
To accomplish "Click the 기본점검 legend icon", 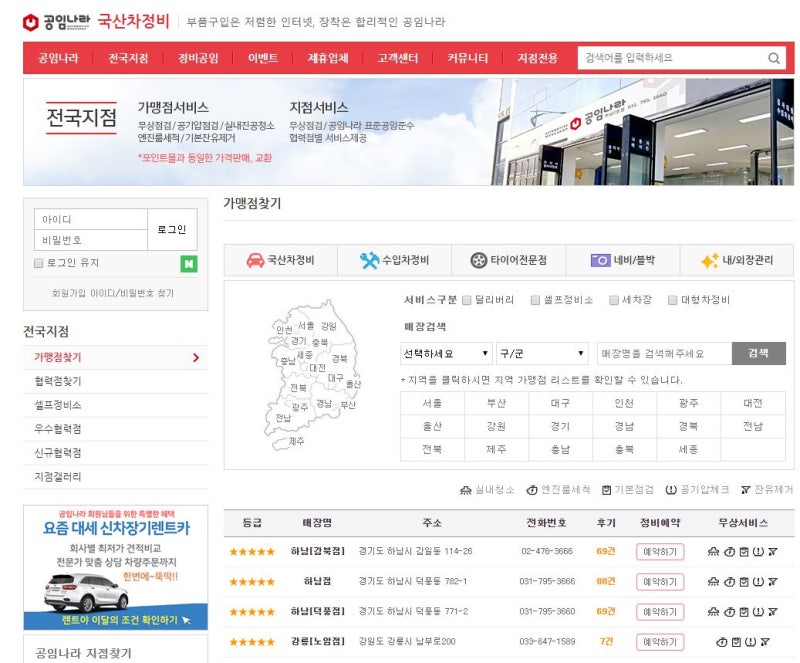I will pyautogui.click(x=606, y=490).
